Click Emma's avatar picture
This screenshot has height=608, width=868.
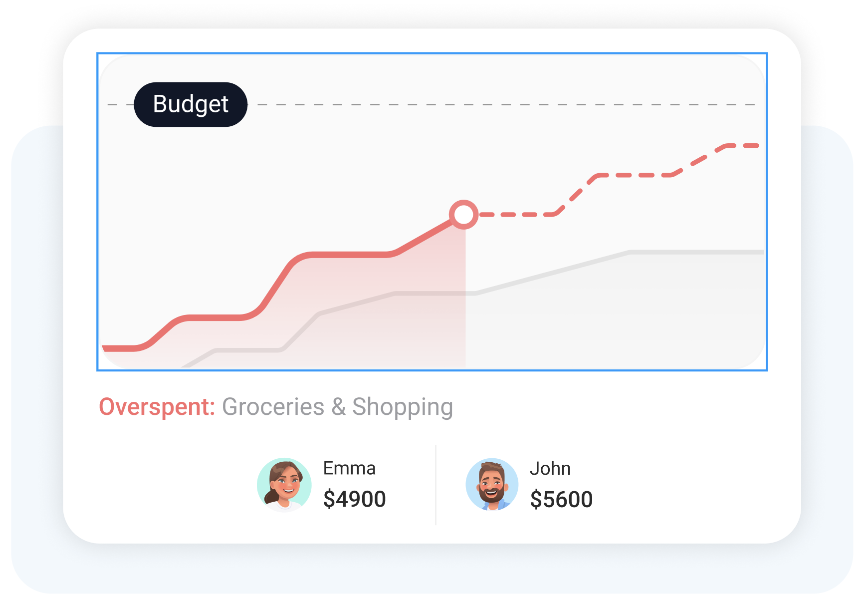click(284, 485)
